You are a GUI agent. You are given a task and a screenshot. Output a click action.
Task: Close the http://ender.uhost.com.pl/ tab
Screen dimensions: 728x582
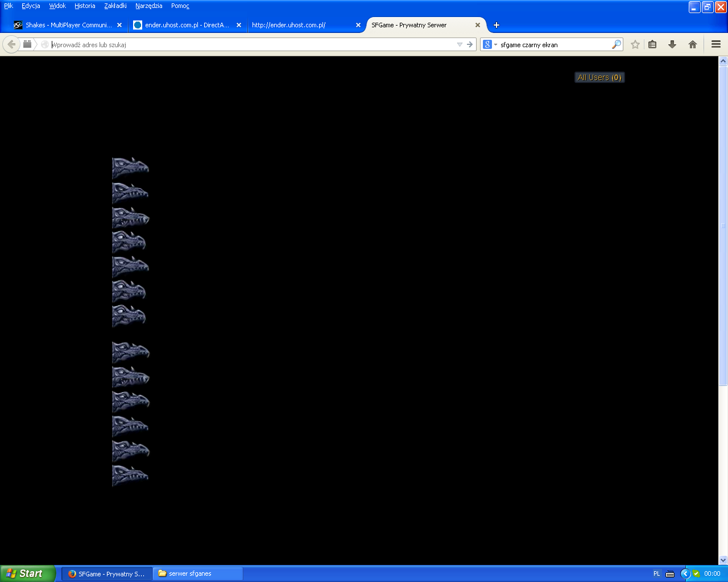pyautogui.click(x=358, y=25)
